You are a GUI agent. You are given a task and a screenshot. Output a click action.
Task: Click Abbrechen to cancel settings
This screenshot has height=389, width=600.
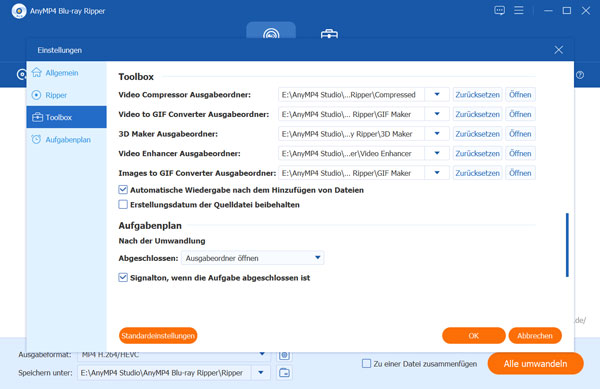535,335
